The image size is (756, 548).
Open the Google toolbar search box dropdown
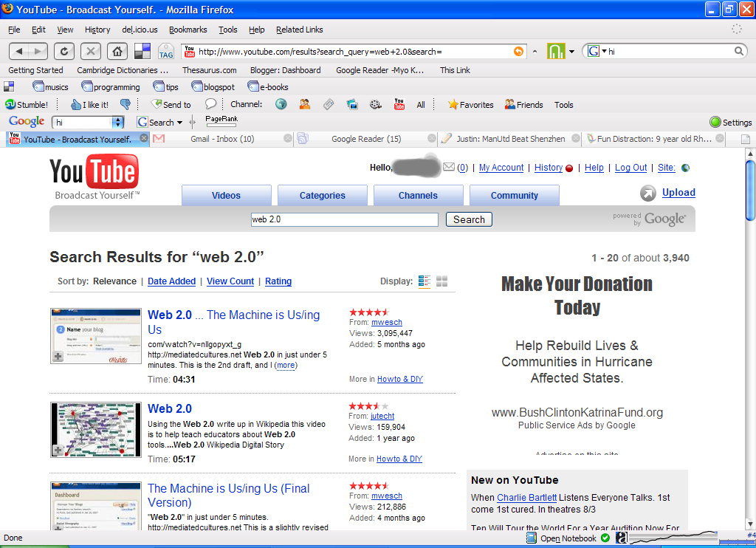click(x=117, y=123)
